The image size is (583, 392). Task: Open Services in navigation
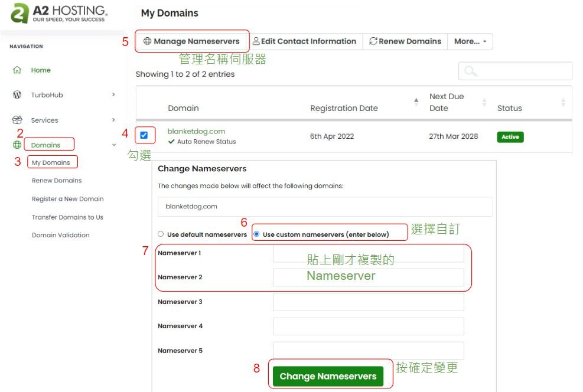point(45,120)
